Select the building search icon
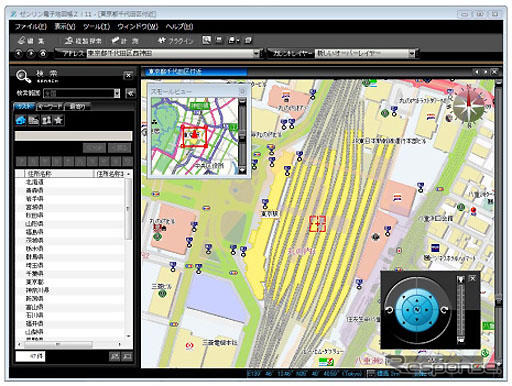The width and height of the screenshot is (512, 386). [33, 120]
